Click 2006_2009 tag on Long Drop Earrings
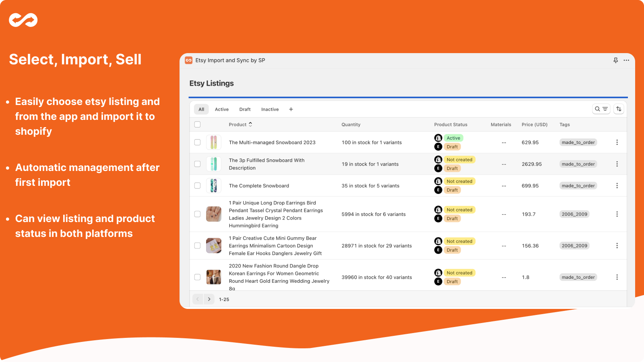This screenshot has width=644, height=362. (x=575, y=214)
